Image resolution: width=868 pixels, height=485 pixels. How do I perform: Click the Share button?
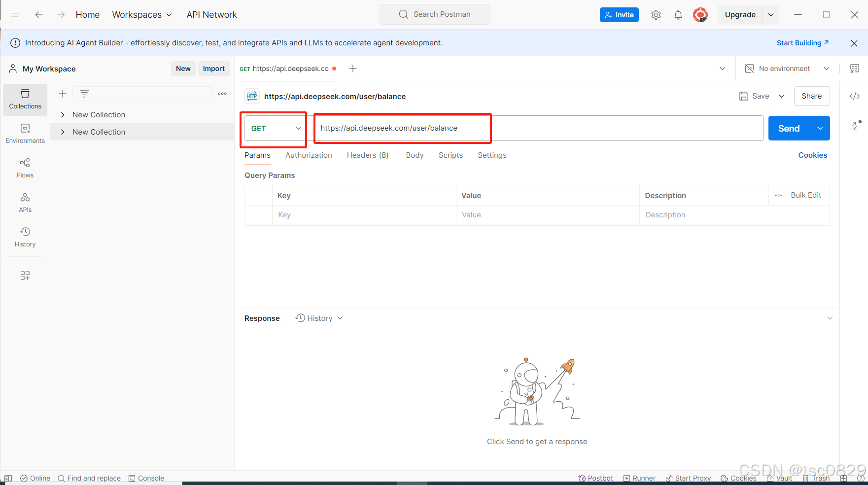point(812,96)
